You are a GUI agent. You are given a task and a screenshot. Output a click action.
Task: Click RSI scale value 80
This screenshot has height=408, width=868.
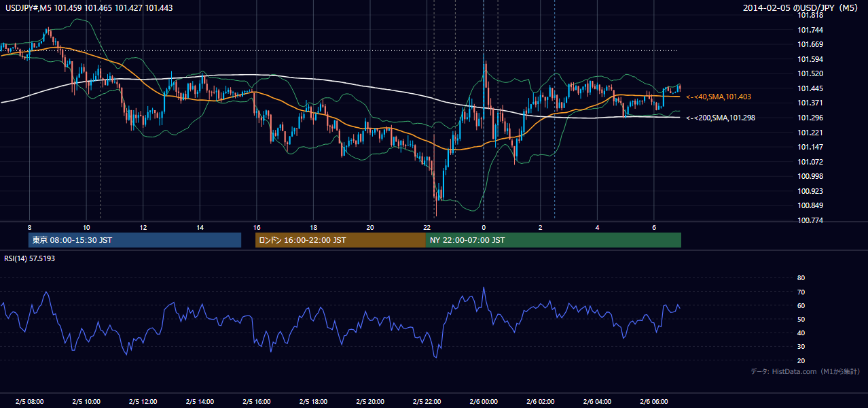pos(801,278)
